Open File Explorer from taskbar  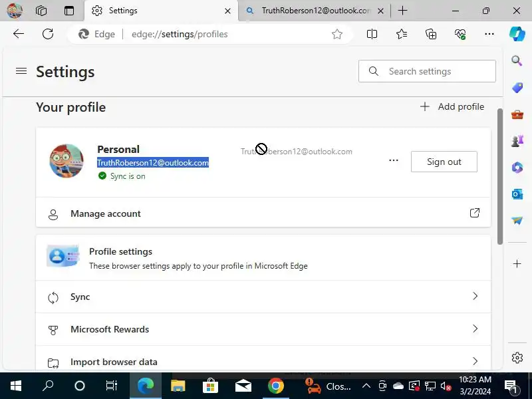(178, 386)
